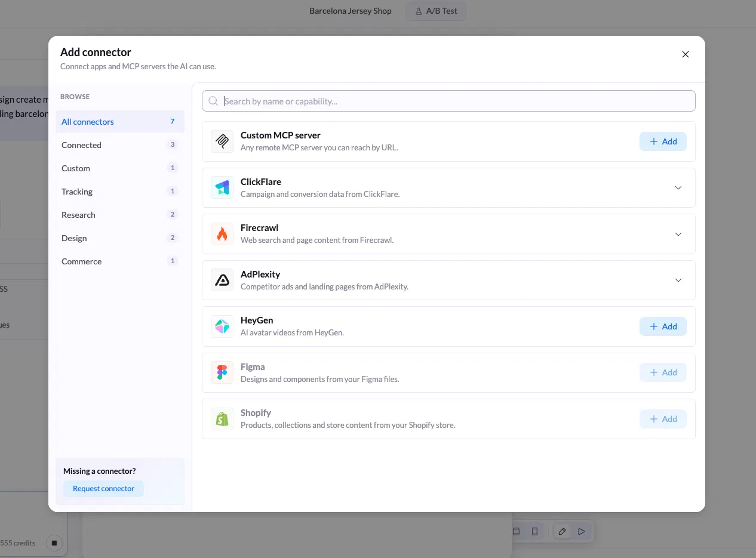Click the Add connector dialog heading
Screen dimensions: 756x558
tap(96, 53)
